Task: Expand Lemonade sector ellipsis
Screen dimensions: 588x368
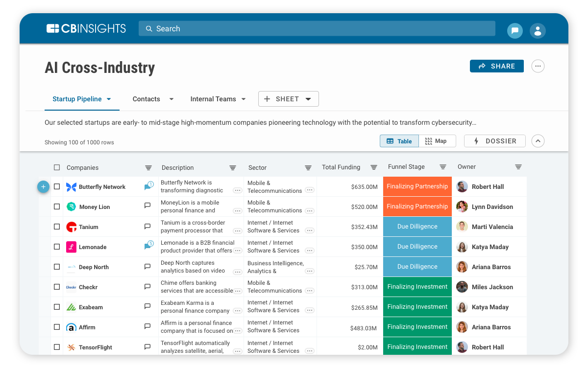Action: (310, 251)
